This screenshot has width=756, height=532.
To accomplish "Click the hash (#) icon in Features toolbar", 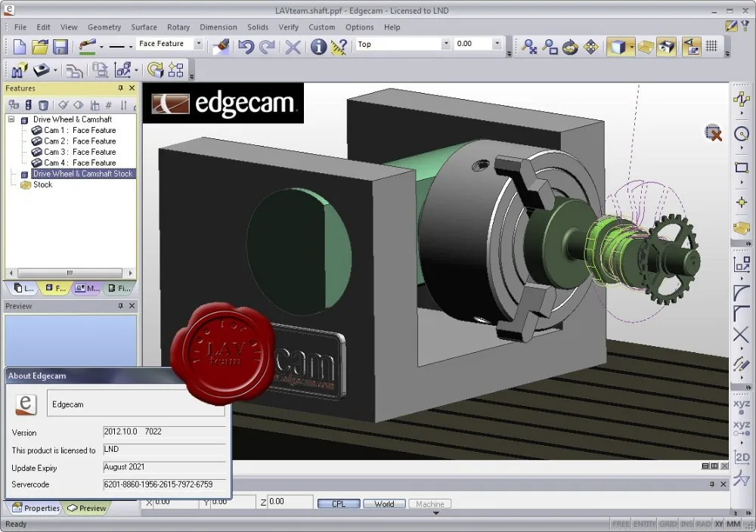I will pos(108,104).
